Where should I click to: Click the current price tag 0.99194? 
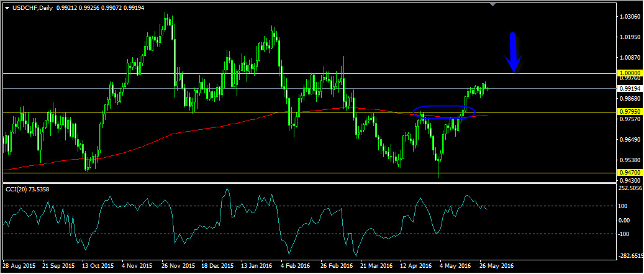point(629,88)
